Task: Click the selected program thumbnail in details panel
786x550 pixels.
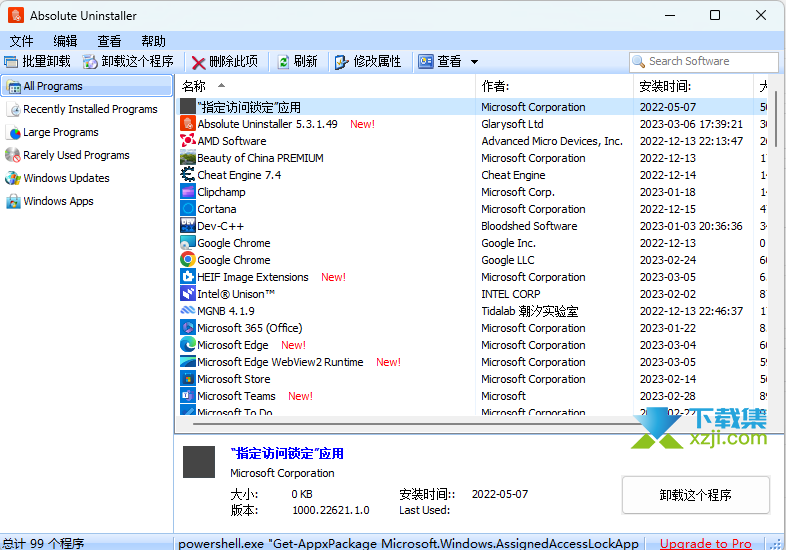Action: pos(199,462)
